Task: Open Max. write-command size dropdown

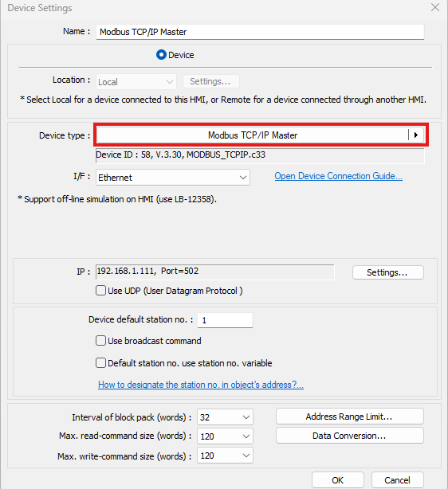Action: [225, 456]
